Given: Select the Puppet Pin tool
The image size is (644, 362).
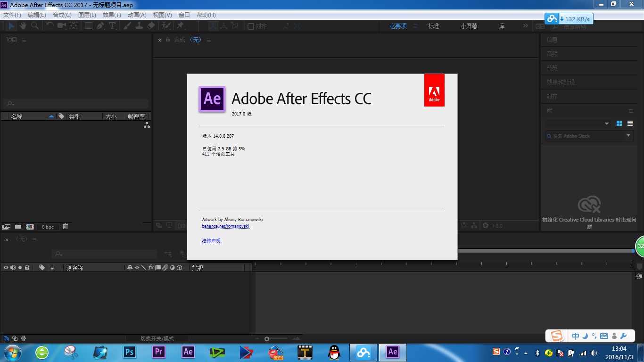Looking at the screenshot, I should tap(181, 26).
